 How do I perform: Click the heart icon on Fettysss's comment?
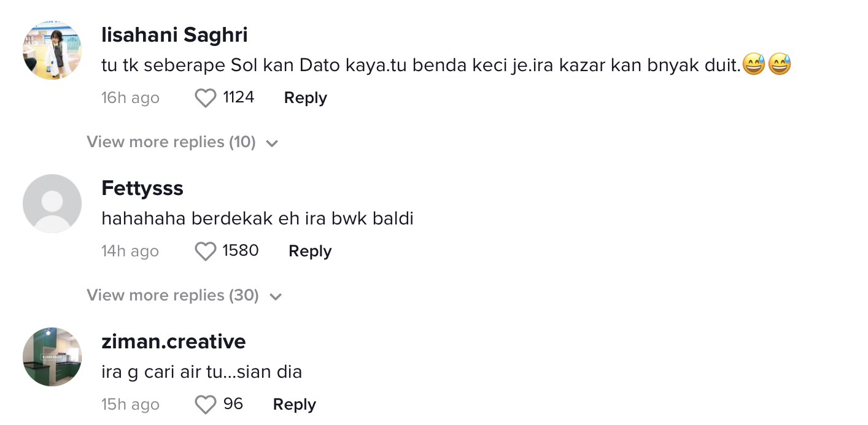[x=205, y=251]
